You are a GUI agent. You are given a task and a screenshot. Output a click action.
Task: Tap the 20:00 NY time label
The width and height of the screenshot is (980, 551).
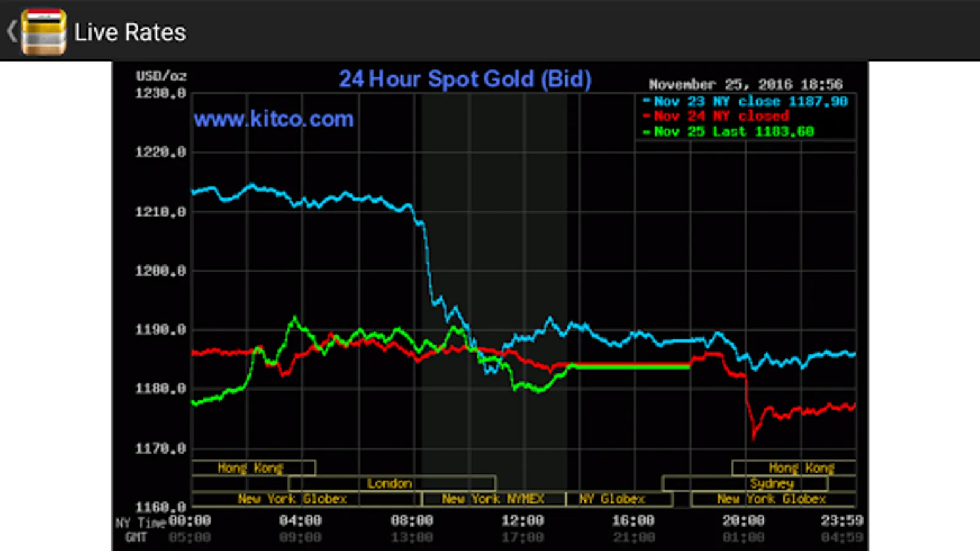[744, 521]
